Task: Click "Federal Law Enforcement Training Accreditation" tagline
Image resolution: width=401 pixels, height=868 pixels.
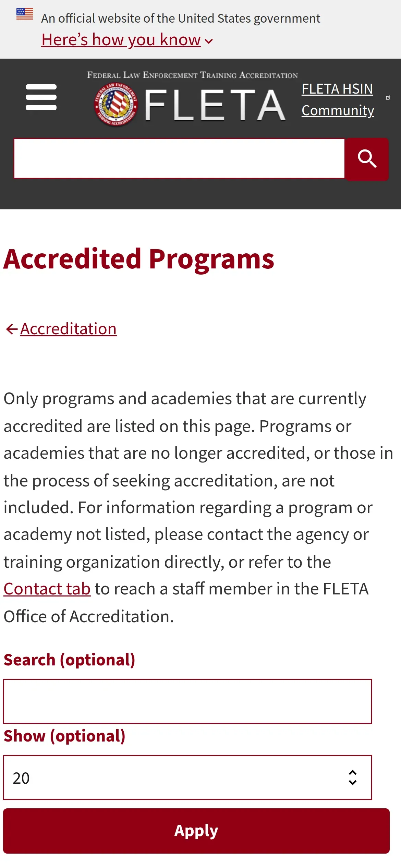Action: coord(192,75)
